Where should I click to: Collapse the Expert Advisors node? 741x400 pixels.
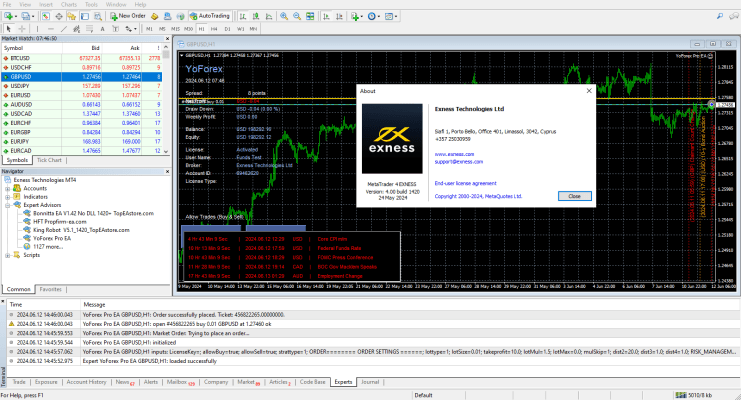pyautogui.click(x=8, y=205)
